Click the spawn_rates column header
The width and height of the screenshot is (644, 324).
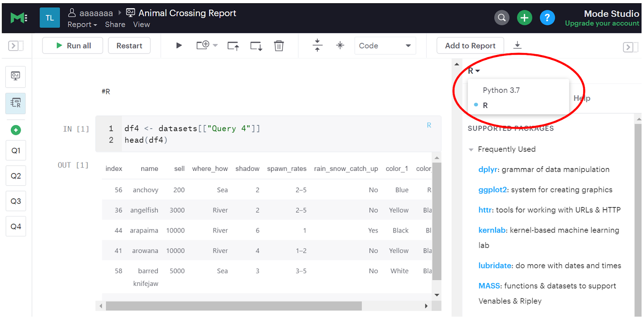pos(287,168)
